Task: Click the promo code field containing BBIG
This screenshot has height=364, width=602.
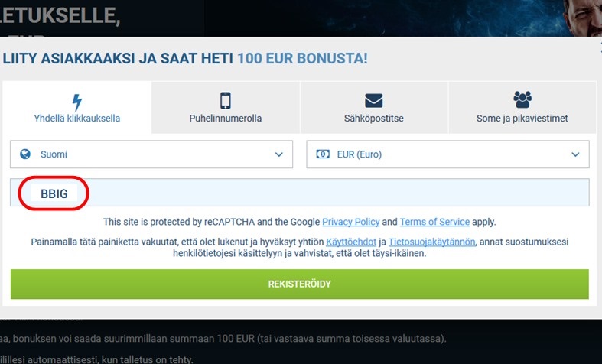Action: [x=300, y=193]
